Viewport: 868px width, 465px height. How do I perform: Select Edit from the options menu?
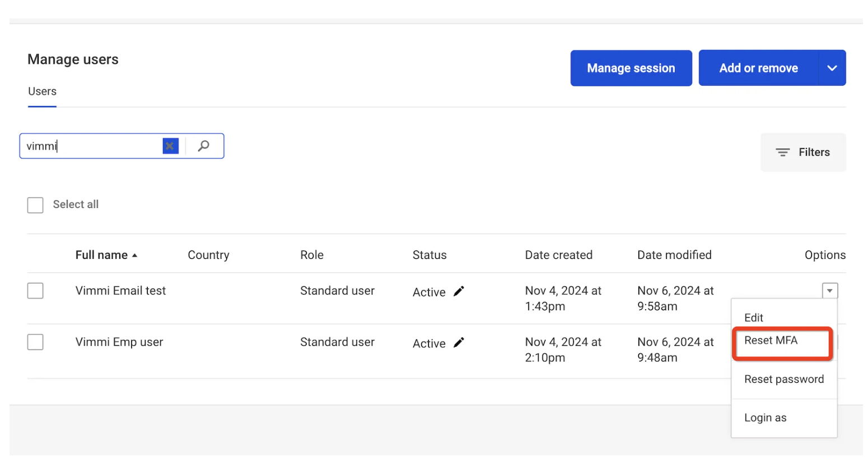(754, 317)
